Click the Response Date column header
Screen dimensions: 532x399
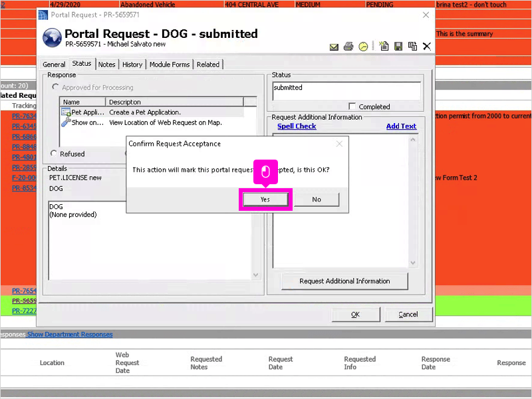coord(436,362)
